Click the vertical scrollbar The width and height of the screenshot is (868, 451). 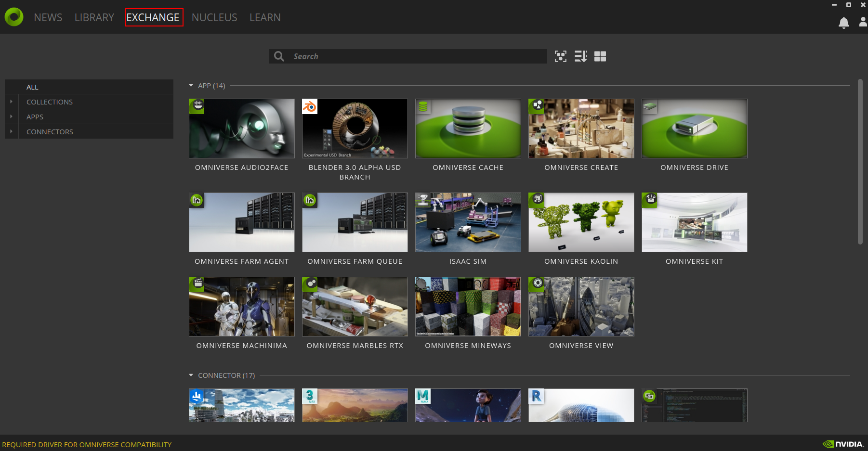tap(860, 162)
